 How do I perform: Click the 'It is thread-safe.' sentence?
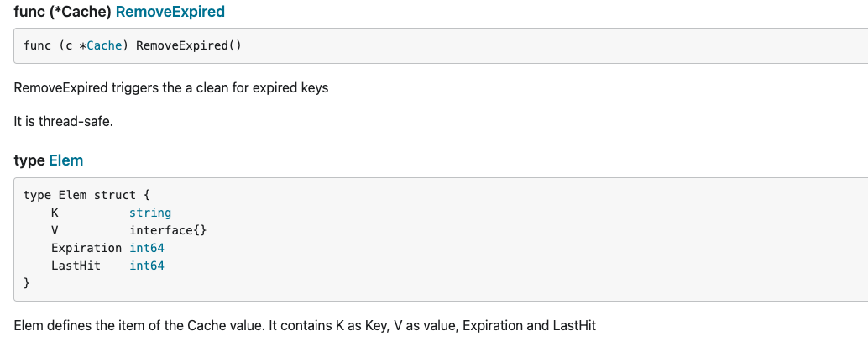[64, 121]
